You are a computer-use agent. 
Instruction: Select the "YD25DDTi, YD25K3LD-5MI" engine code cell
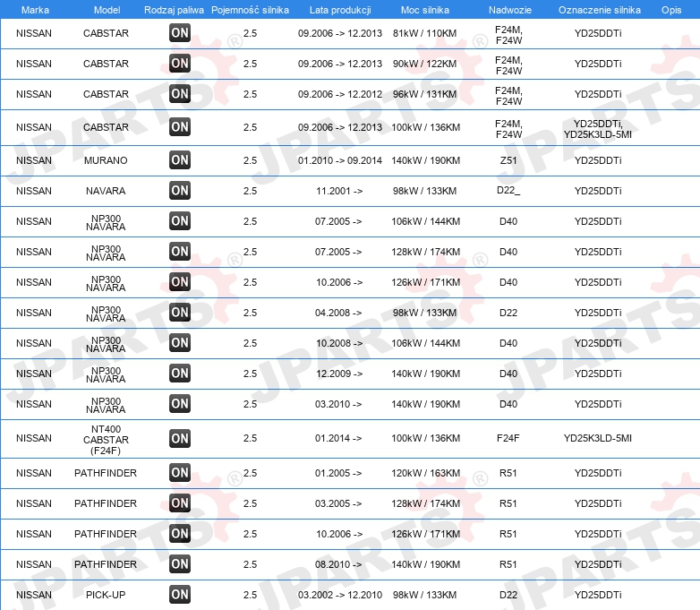598,129
